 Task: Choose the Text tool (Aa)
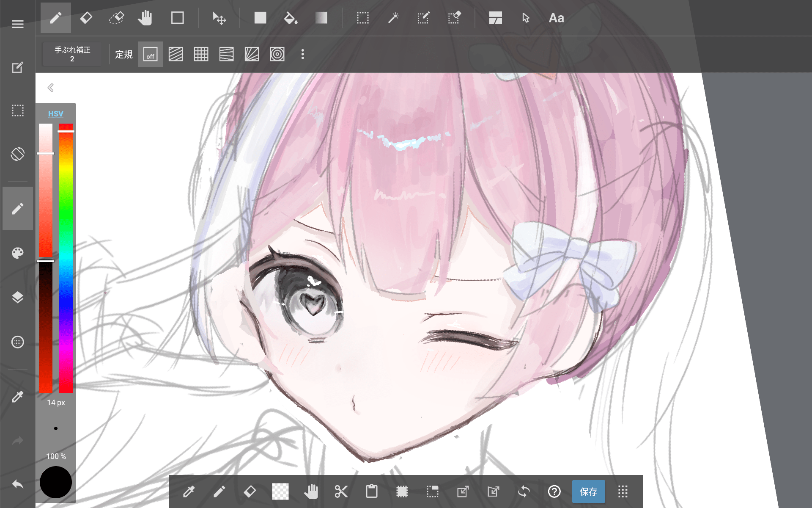point(556,18)
